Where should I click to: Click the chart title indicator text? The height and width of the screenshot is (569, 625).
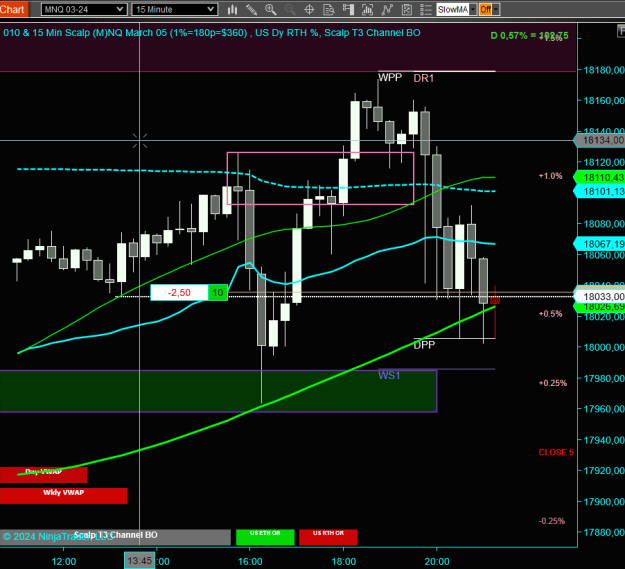point(212,33)
